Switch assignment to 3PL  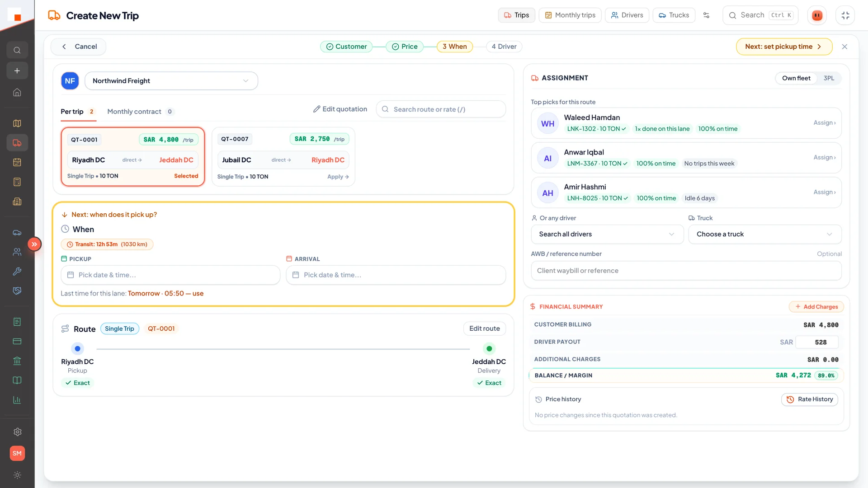(829, 78)
